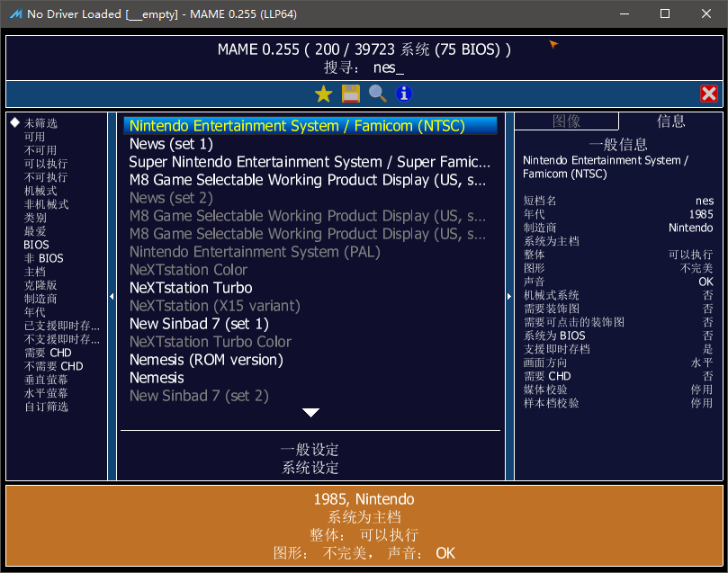Select the 不支援即时存... filter
Viewport: 728px width, 573px height.
62,339
